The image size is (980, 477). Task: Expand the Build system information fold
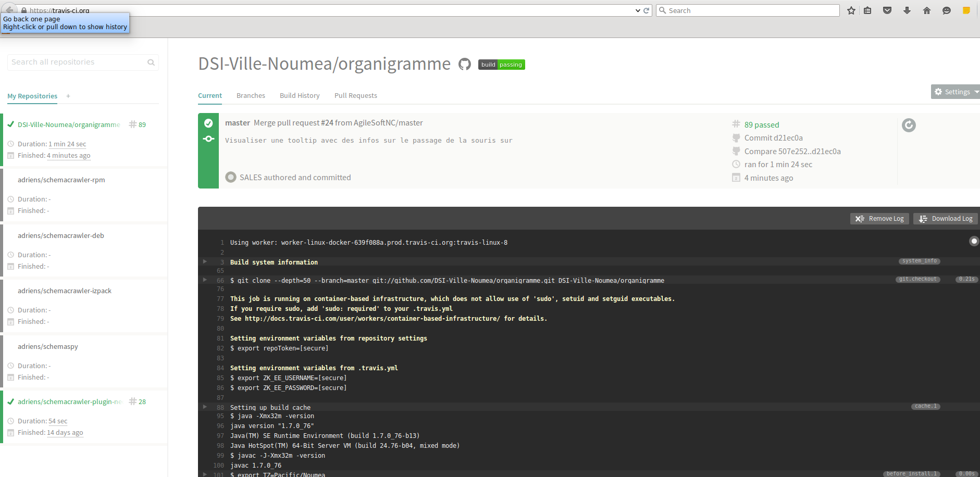click(205, 261)
